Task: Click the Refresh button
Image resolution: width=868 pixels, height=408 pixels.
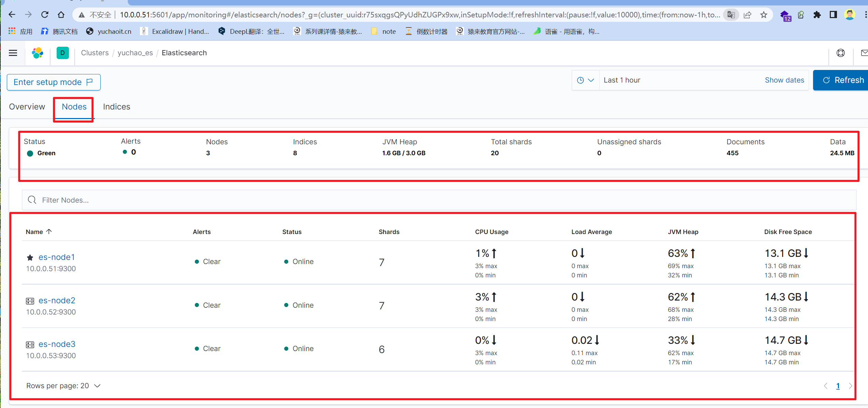Action: pyautogui.click(x=843, y=80)
